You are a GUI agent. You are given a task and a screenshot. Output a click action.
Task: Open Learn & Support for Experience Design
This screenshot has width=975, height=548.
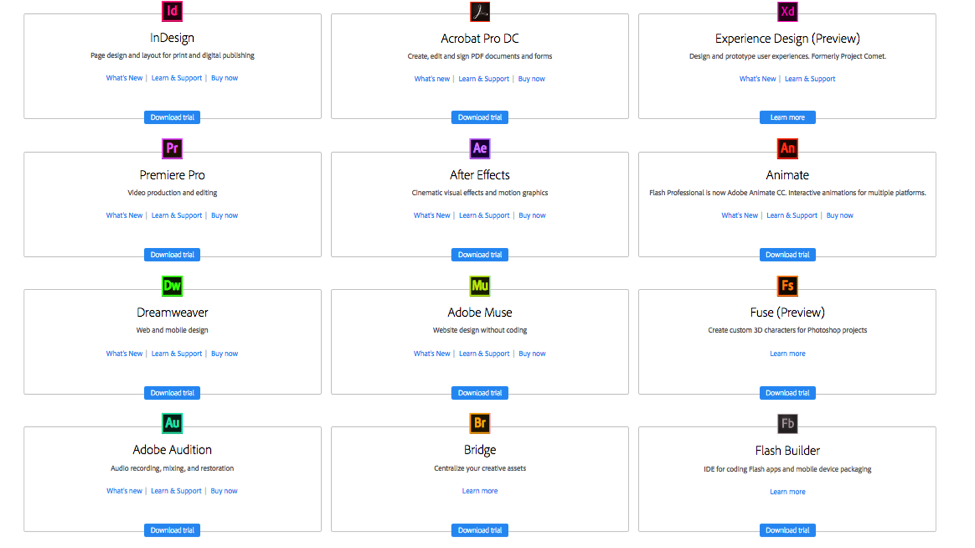[810, 79]
